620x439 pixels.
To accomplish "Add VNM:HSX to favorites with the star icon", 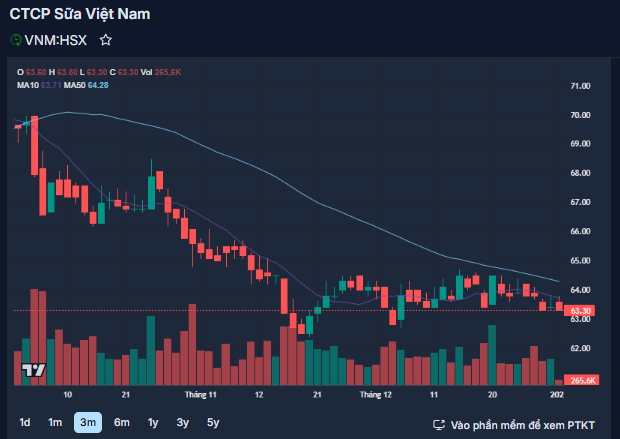I will click(106, 40).
